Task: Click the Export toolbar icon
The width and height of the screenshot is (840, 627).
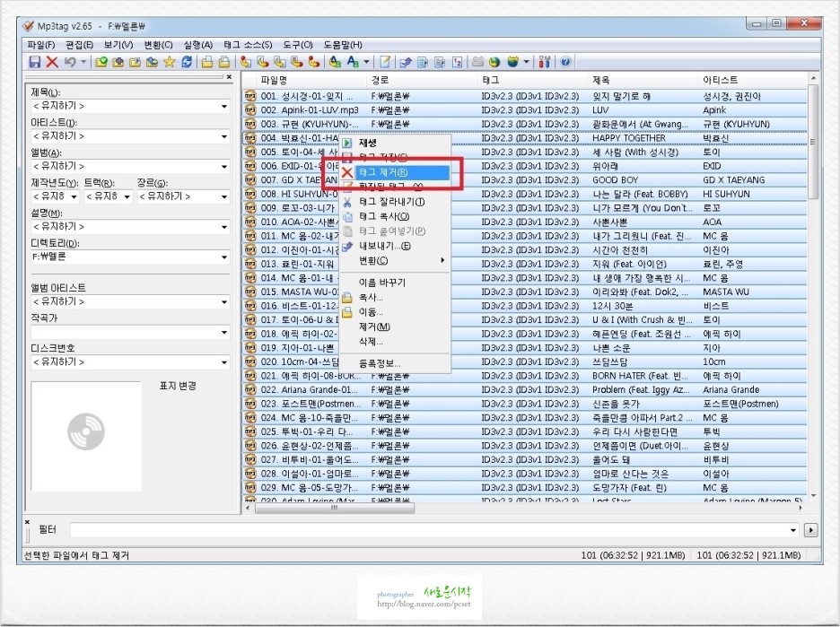Action: (x=406, y=62)
